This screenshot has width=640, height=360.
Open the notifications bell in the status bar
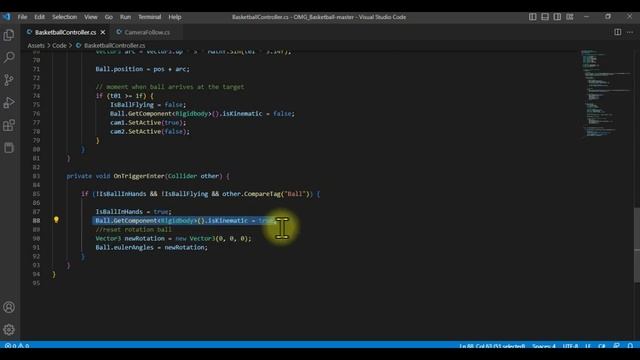click(x=631, y=346)
